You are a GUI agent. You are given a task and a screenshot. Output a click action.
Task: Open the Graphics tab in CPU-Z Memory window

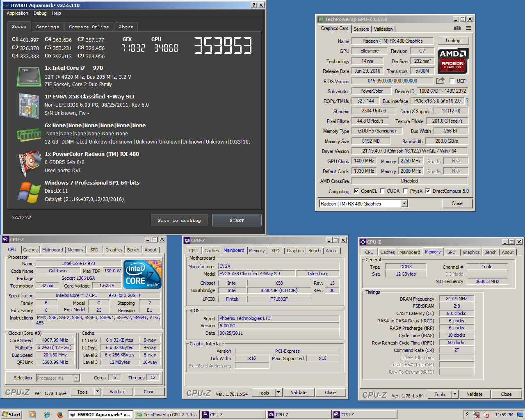[x=471, y=252]
